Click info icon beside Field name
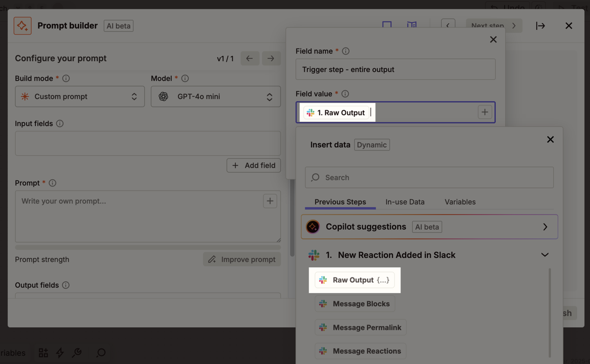 [x=345, y=51]
